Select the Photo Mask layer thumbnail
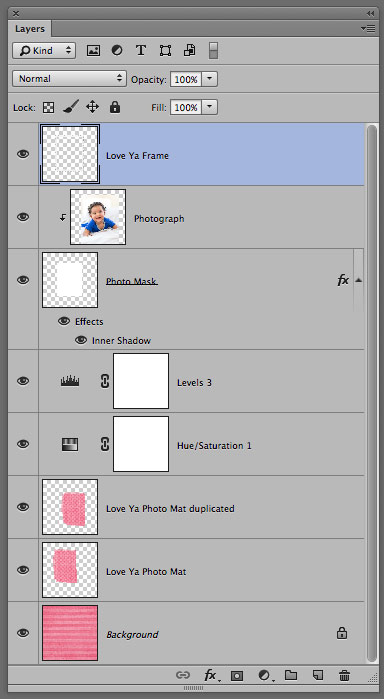This screenshot has width=384, height=699. point(70,280)
